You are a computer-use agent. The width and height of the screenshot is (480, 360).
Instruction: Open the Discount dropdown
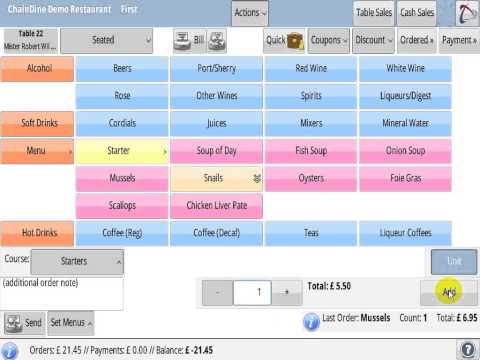pyautogui.click(x=373, y=41)
